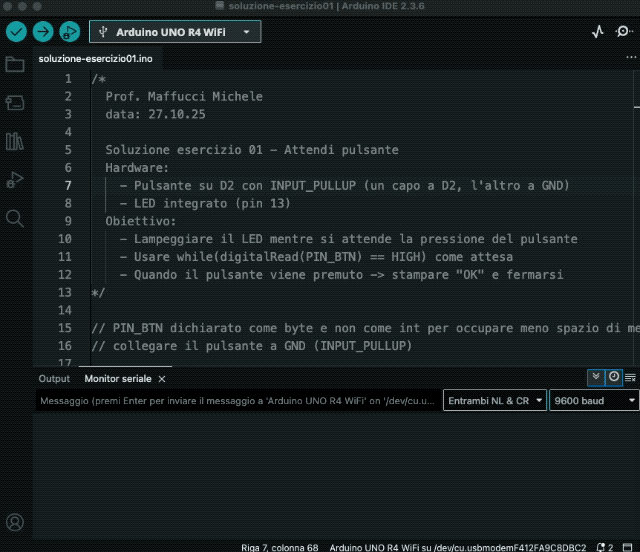
Task: Switch to the Output tab
Action: point(54,379)
